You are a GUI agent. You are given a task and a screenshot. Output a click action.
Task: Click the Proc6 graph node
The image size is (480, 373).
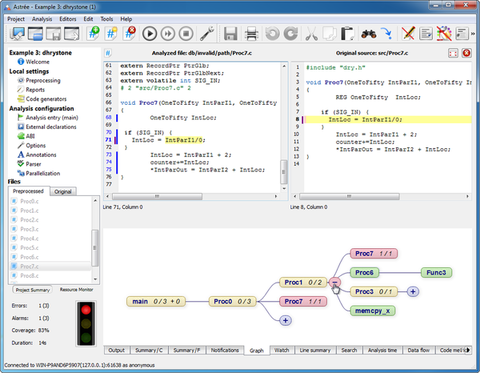pyautogui.click(x=364, y=273)
